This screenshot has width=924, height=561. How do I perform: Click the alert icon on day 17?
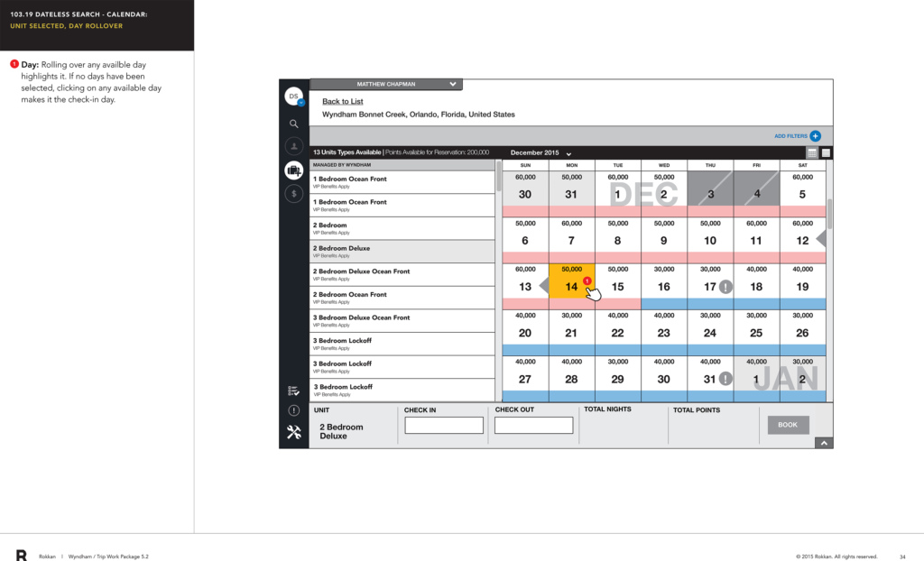pyautogui.click(x=725, y=287)
